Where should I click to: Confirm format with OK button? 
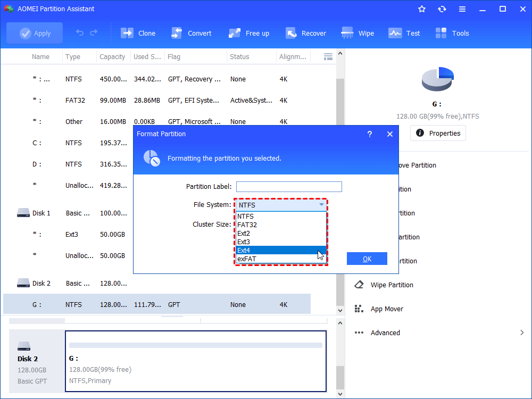coord(367,259)
